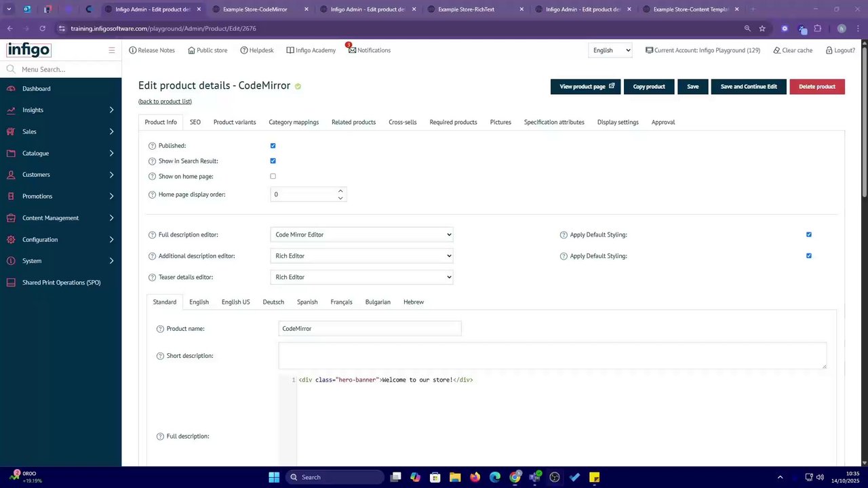Viewport: 868px width, 488px height.
Task: Enable Show on home page checkbox
Action: click(x=273, y=176)
